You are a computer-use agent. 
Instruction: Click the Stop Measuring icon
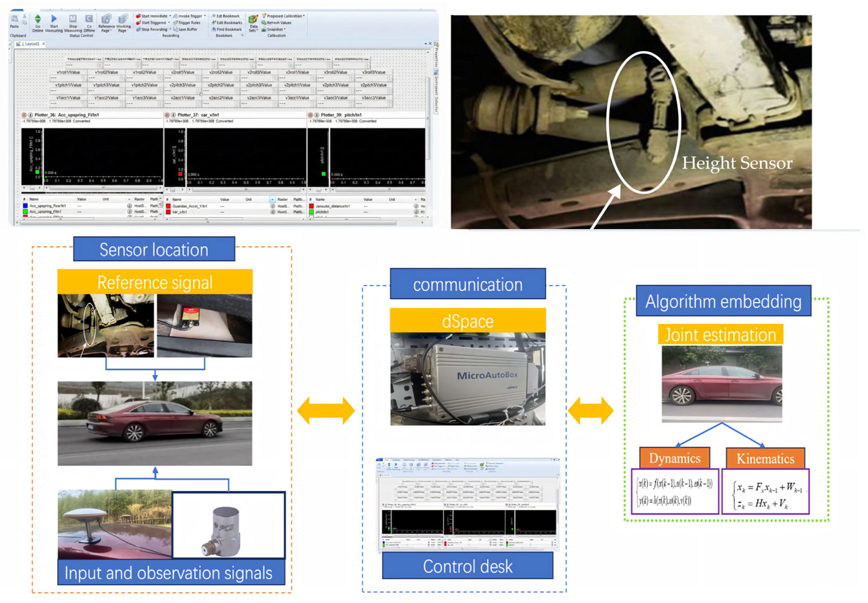[x=73, y=19]
